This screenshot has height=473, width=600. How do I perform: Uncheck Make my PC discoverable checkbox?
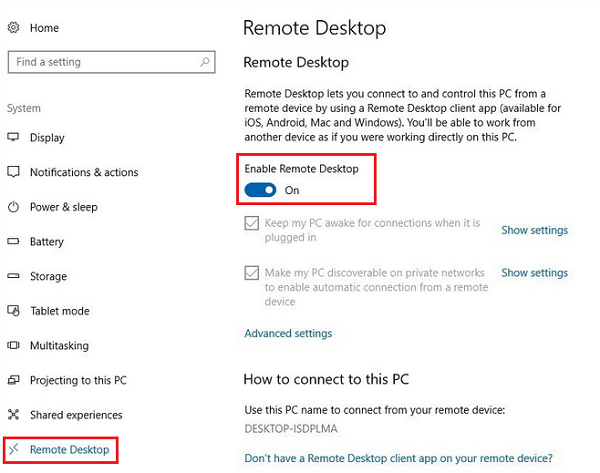click(252, 273)
